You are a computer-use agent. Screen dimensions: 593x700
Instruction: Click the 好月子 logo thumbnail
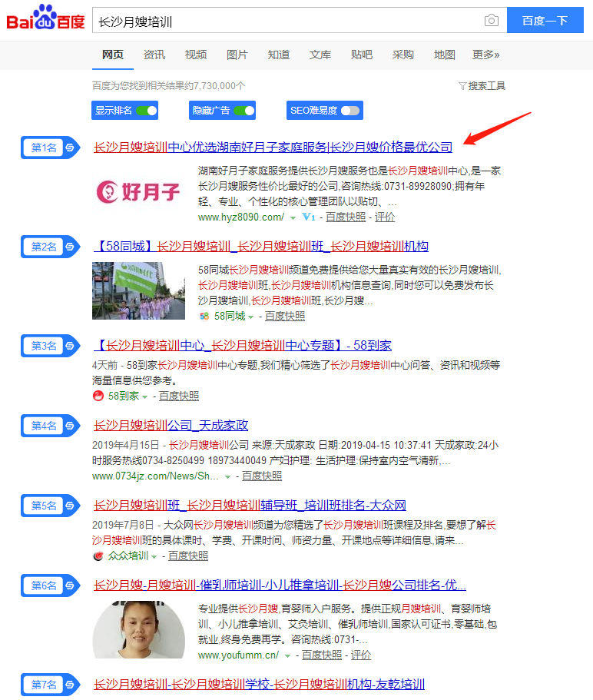(138, 192)
